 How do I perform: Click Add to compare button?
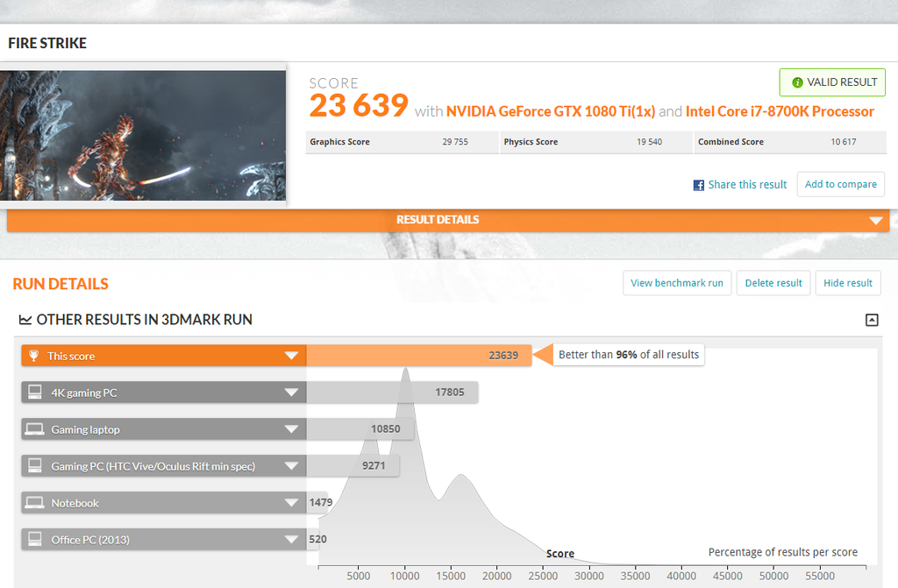[841, 184]
